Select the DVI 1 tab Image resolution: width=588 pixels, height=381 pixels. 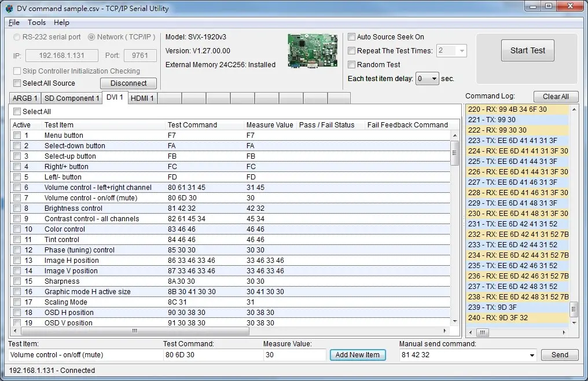point(115,97)
